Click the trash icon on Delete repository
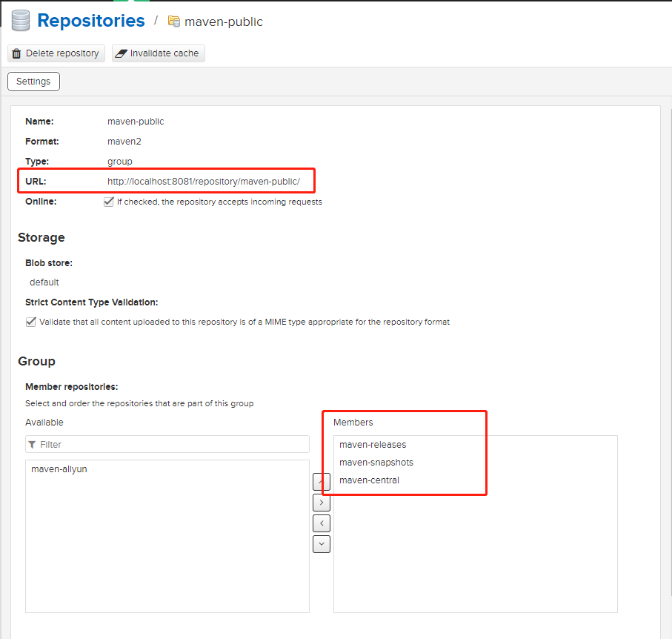Screen dimensions: 672x639 pyautogui.click(x=16, y=53)
